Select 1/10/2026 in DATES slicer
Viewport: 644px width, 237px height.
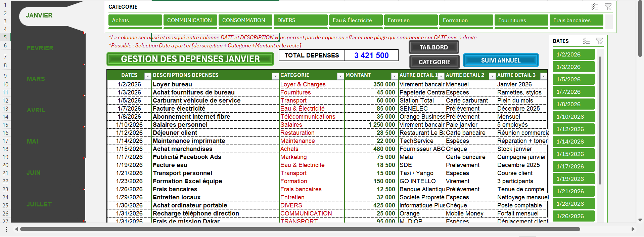574,117
